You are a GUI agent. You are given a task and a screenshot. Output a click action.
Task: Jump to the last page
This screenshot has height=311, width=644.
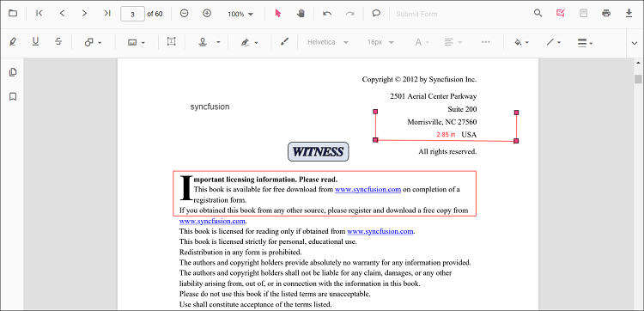[107, 14]
